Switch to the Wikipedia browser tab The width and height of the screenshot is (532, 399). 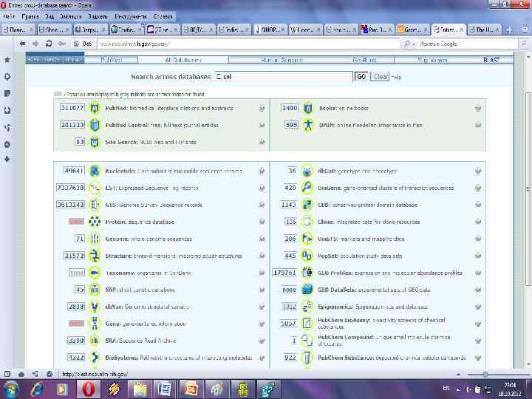[x=304, y=30]
